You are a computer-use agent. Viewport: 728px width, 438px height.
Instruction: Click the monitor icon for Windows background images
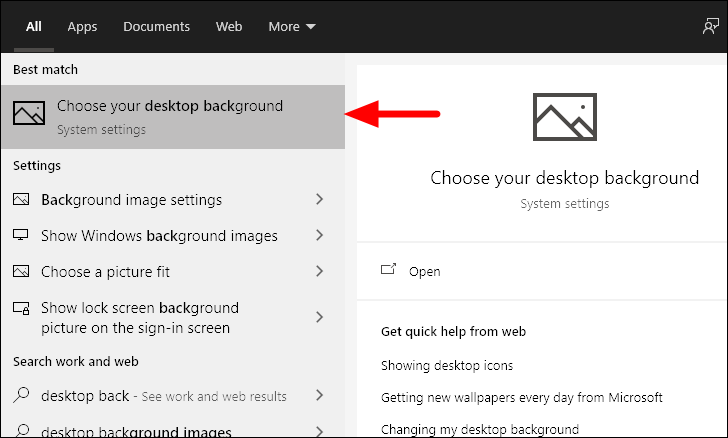[x=21, y=235]
